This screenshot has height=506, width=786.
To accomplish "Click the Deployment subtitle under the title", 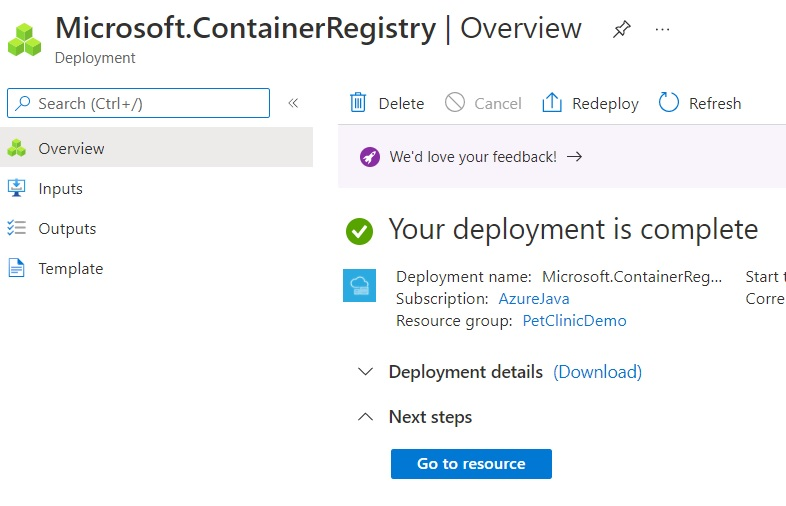I will (x=95, y=58).
